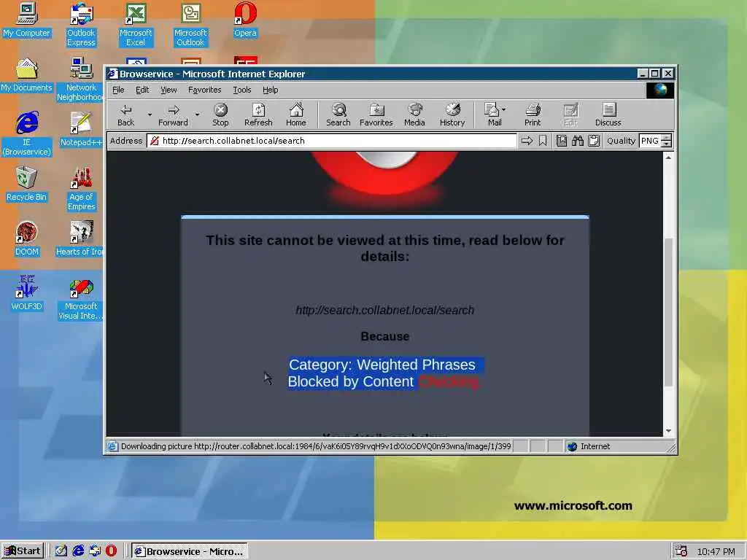Click the system tray scheduler icon

(x=681, y=551)
